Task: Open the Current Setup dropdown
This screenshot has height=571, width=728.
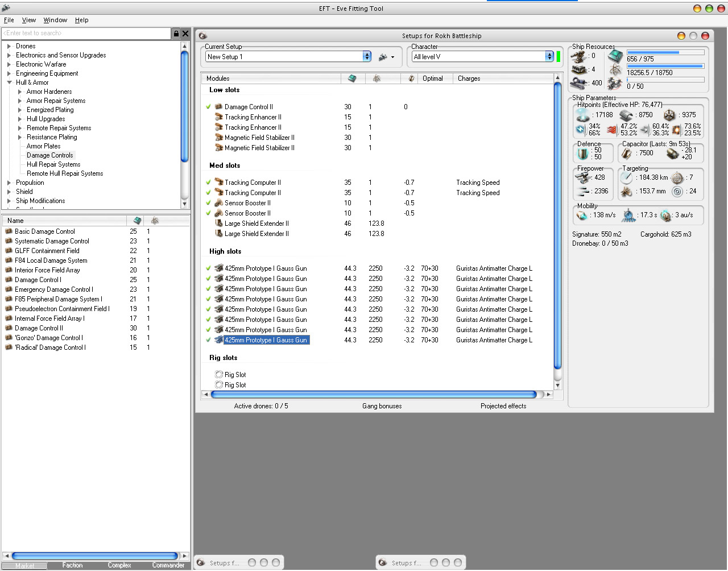Action: (x=367, y=57)
